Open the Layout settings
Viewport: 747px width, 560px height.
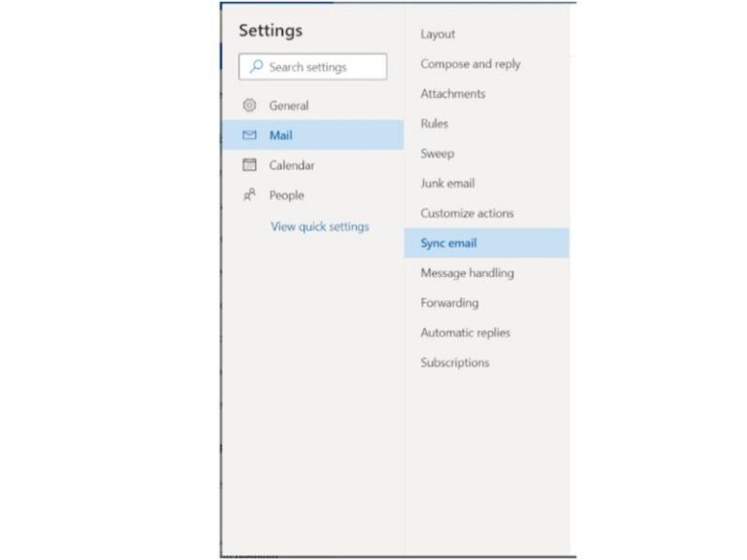(438, 34)
